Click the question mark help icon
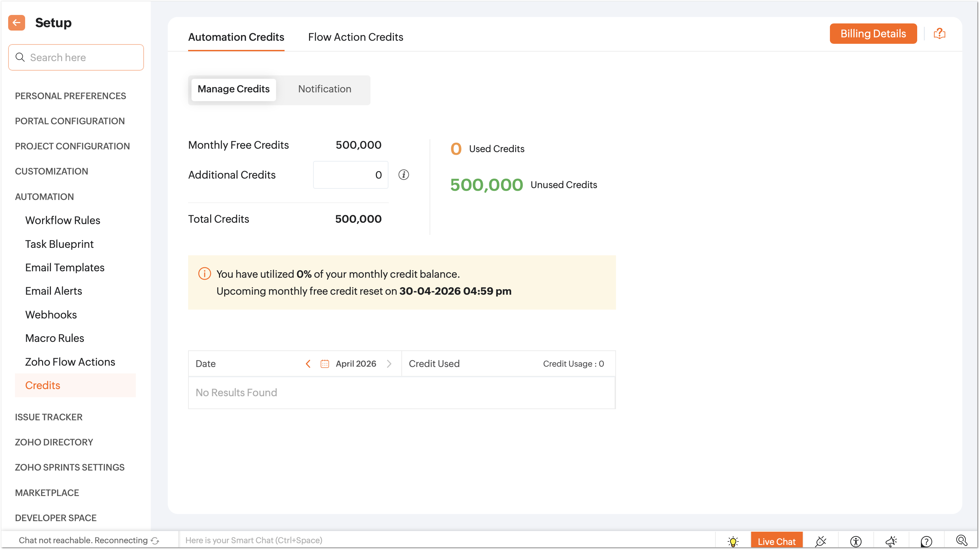Viewport: 980px width, 550px height. pos(926,541)
